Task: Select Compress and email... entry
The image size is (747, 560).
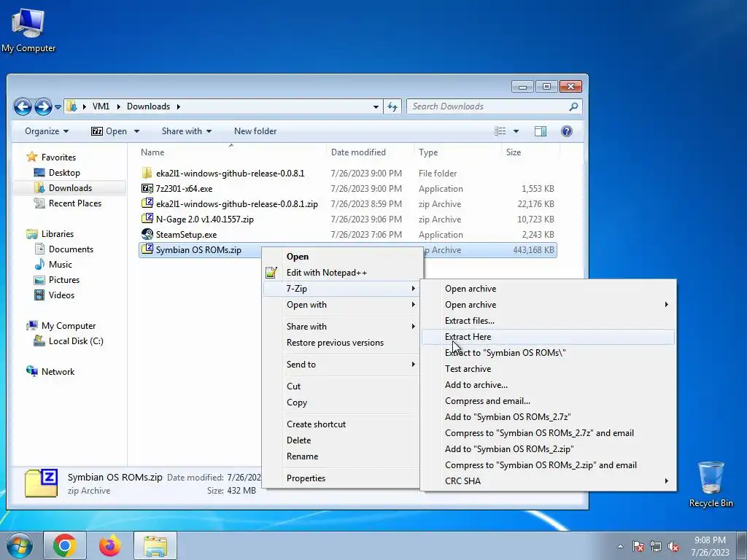Action: (x=548, y=401)
